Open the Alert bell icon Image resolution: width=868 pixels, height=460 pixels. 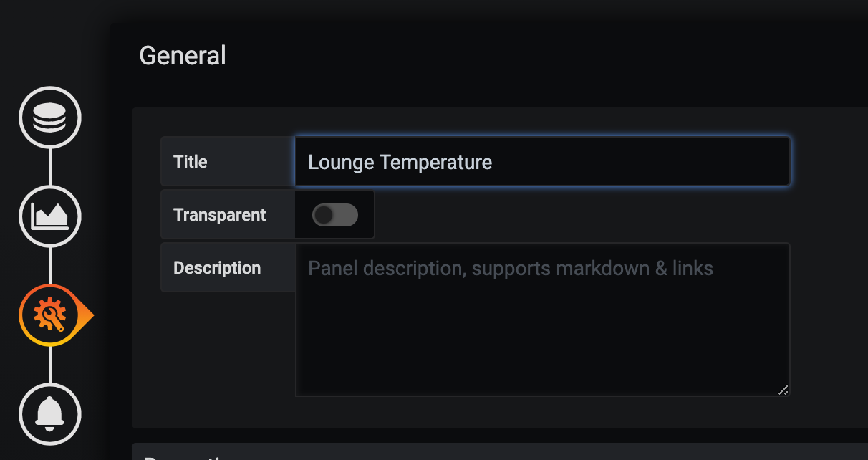[50, 414]
